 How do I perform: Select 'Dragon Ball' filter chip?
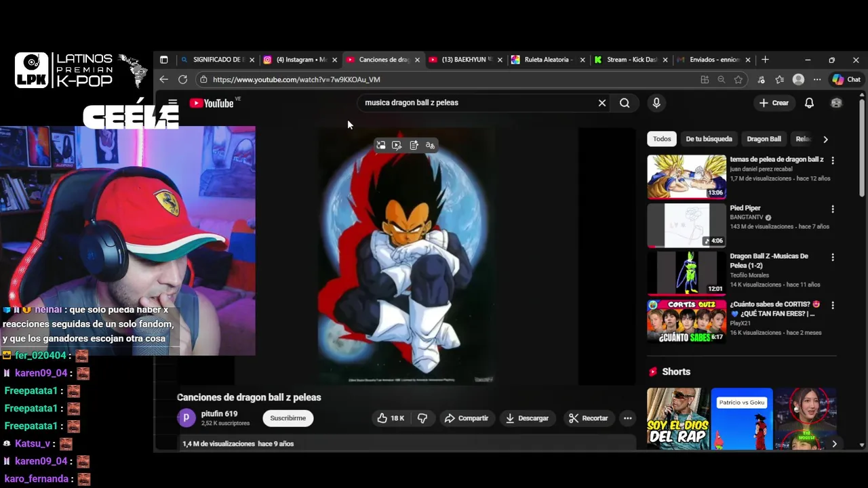point(764,139)
